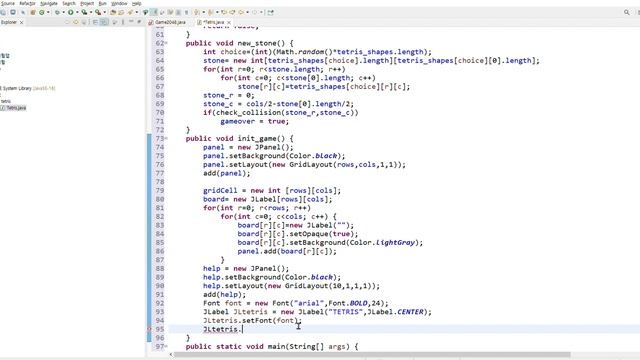Click the Last Edit Location arrow icon
Screen dimensions: 640x360
tap(224, 12)
